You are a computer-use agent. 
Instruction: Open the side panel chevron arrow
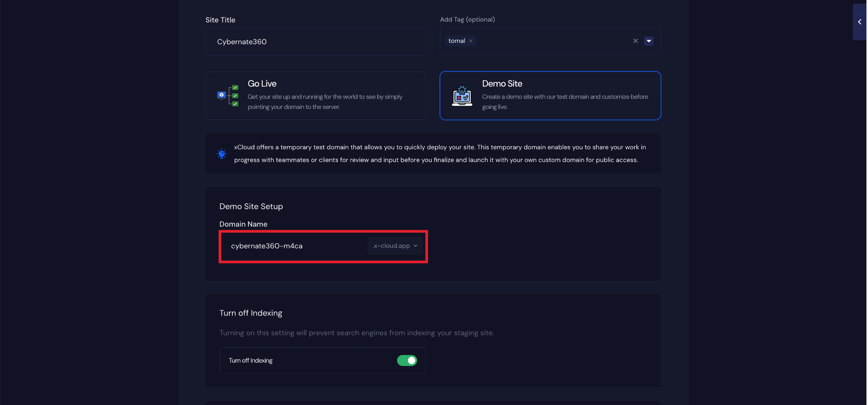pos(860,22)
